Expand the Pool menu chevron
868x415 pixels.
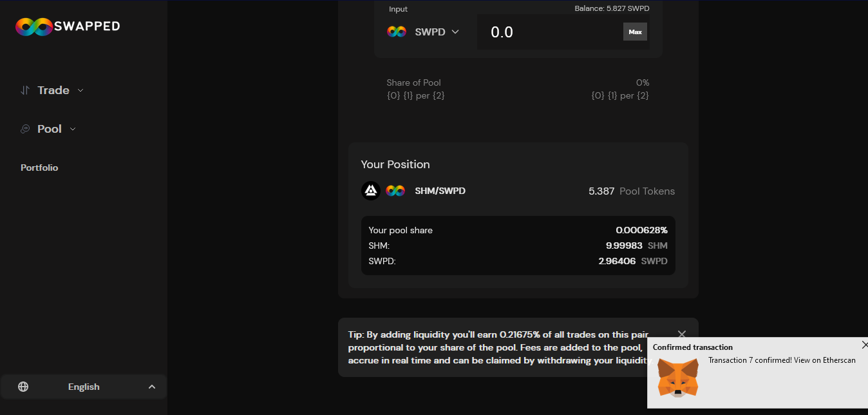click(x=73, y=129)
